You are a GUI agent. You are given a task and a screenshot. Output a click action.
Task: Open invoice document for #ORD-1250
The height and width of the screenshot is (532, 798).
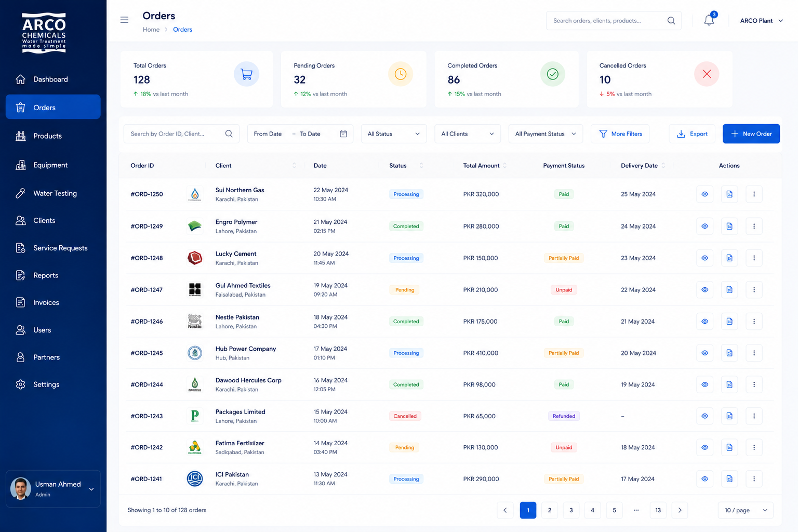(x=729, y=194)
